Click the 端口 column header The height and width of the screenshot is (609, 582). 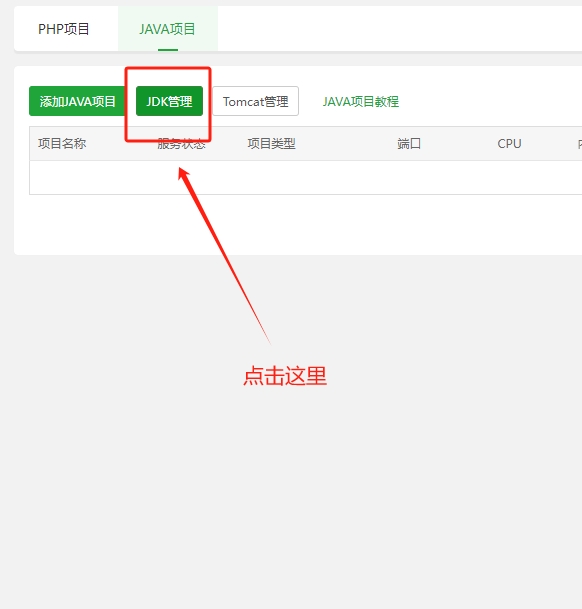(x=409, y=144)
